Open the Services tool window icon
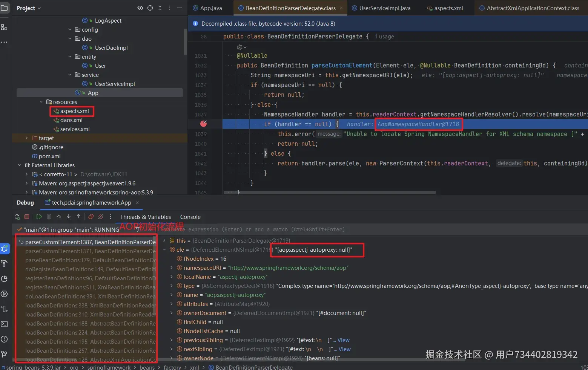Image resolution: width=588 pixels, height=370 pixels. (4, 294)
